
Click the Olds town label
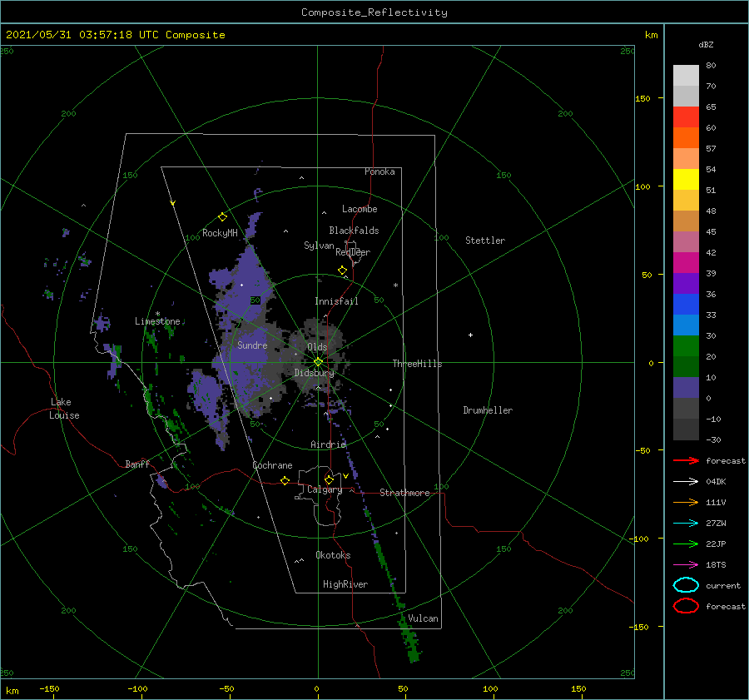[x=317, y=347]
